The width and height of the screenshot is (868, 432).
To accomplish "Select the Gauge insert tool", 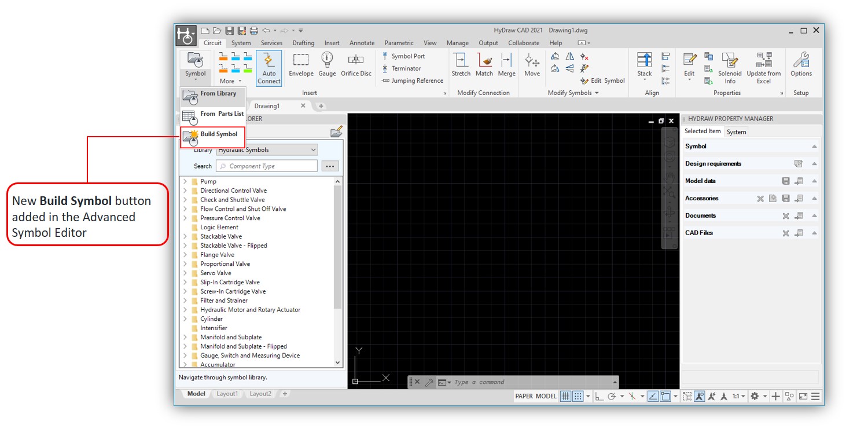I will click(327, 65).
